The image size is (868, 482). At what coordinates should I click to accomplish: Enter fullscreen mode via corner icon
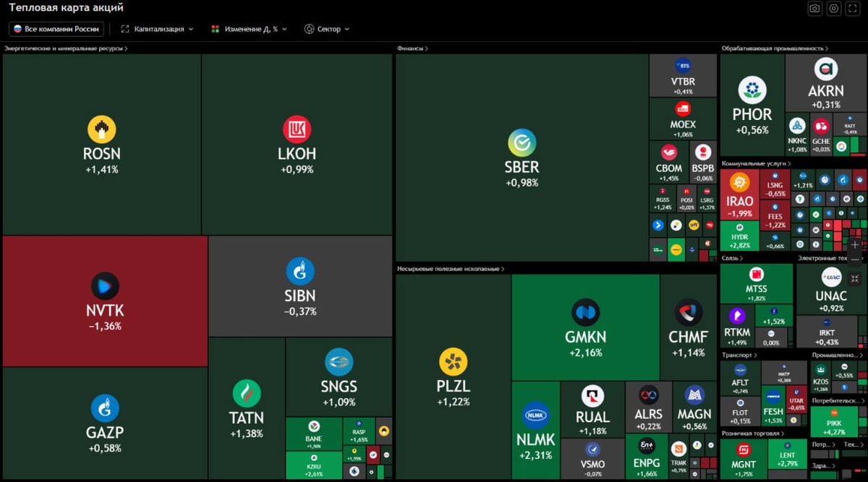tap(854, 9)
